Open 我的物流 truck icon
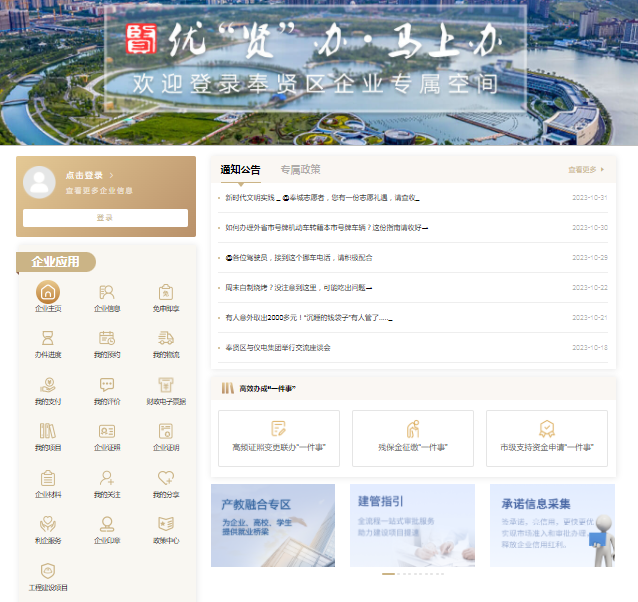Image resolution: width=638 pixels, height=602 pixels. click(x=166, y=338)
